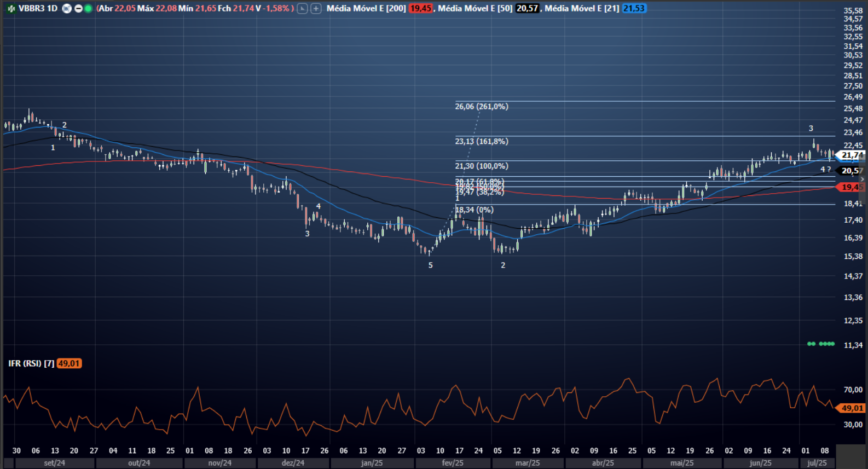Viewport: 868px width, 469px height.
Task: Click the jul/25 month label on timeline
Action: click(817, 463)
